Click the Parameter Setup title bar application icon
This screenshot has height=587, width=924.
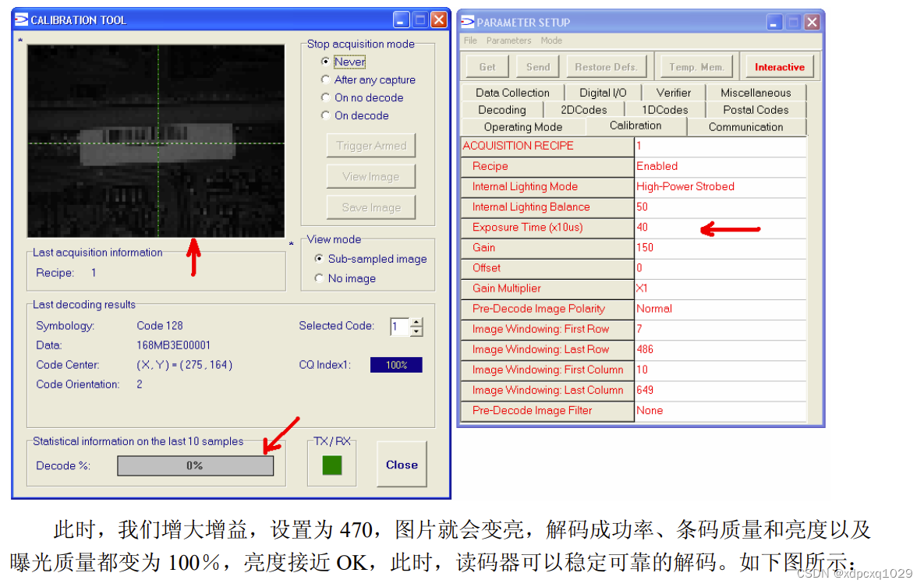tap(468, 22)
